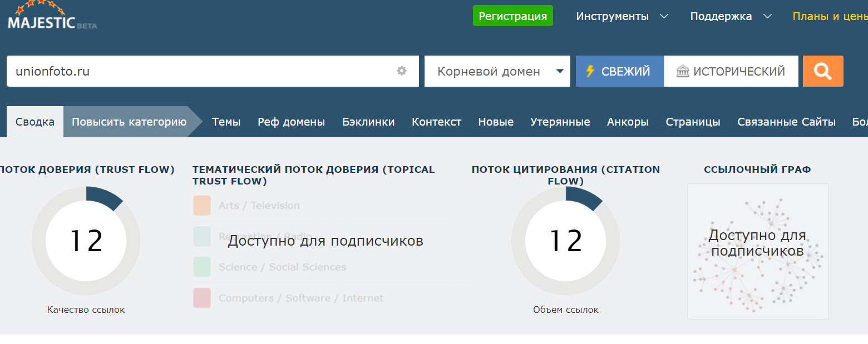This screenshot has width=868, height=344.
Task: Click the unionfoto.ru search input field
Action: point(213,71)
